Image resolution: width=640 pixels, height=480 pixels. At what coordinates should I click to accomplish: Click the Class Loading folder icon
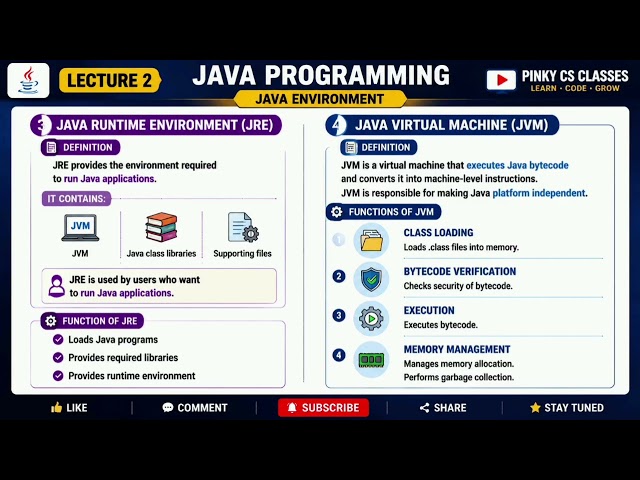[371, 241]
